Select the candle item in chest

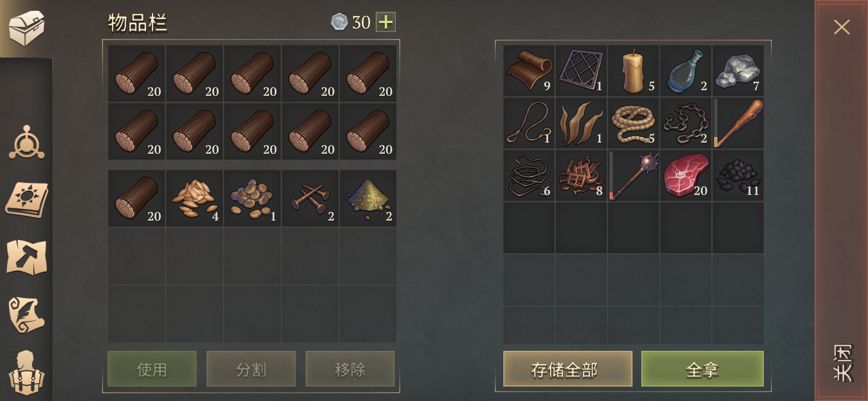coord(633,71)
